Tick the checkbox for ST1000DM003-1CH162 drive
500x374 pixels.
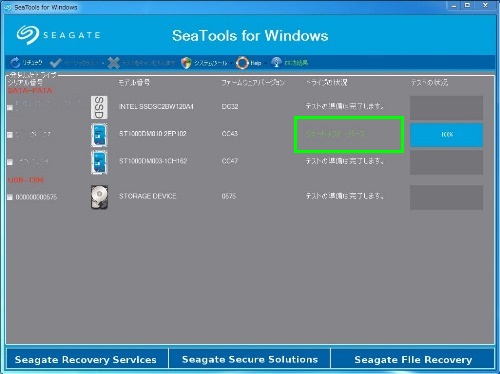(x=10, y=162)
